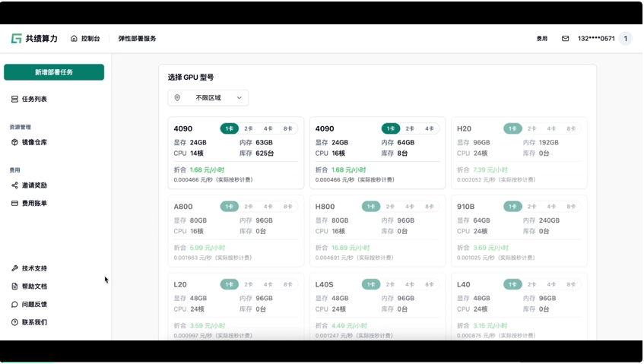Click the 新增部署任务 button
The image size is (644, 364).
coord(54,72)
